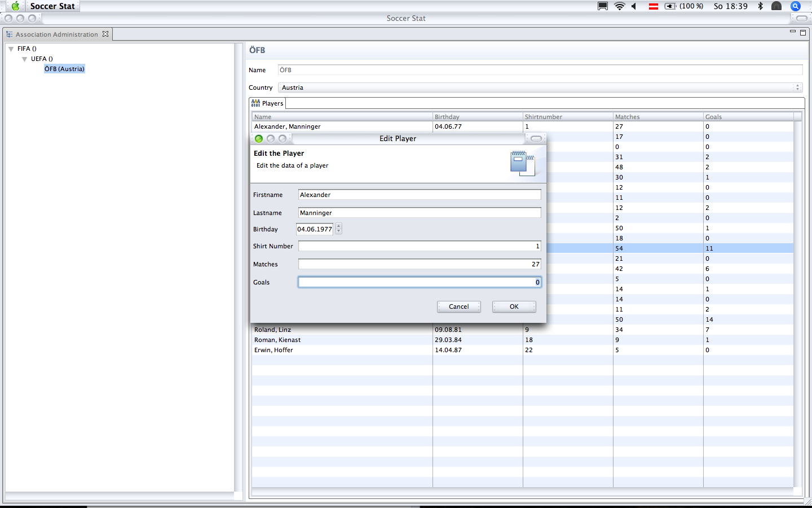Open the Country dropdown showing Austria
The height and width of the screenshot is (508, 812).
pos(540,87)
